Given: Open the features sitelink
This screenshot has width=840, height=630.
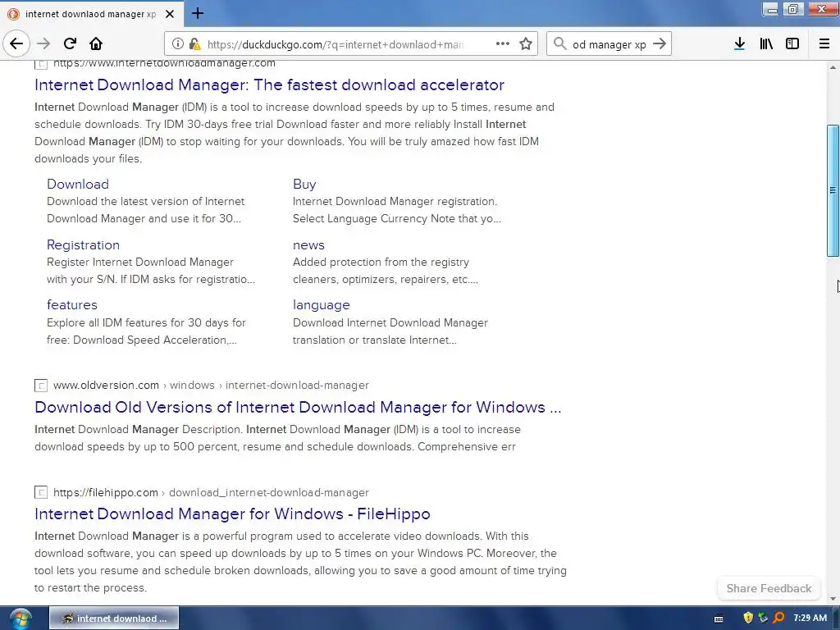Looking at the screenshot, I should [72, 305].
